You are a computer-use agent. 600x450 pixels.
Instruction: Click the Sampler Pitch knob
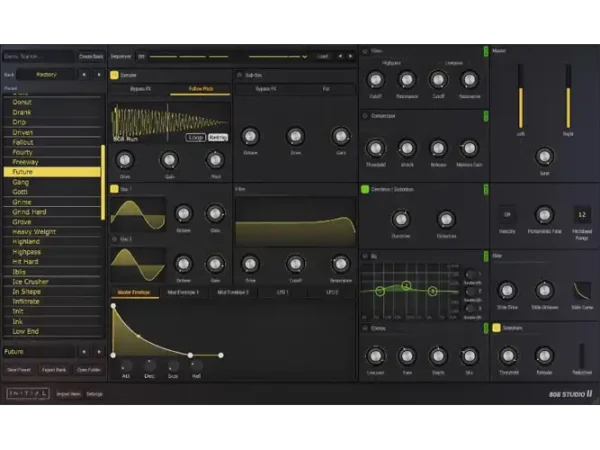(x=215, y=160)
